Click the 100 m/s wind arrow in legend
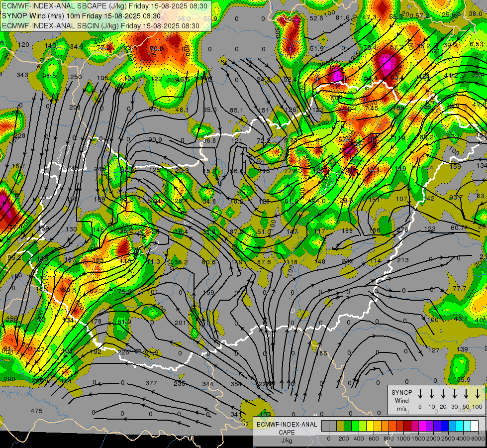Screen dimensions: 487x448 click(478, 393)
